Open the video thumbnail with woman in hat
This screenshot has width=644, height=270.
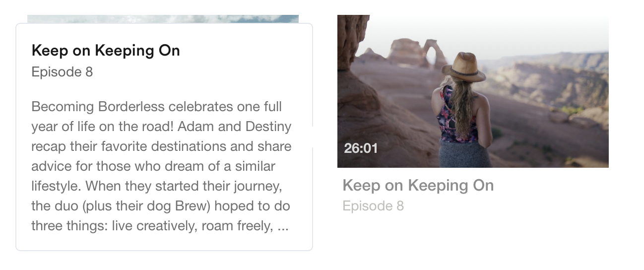(473, 91)
